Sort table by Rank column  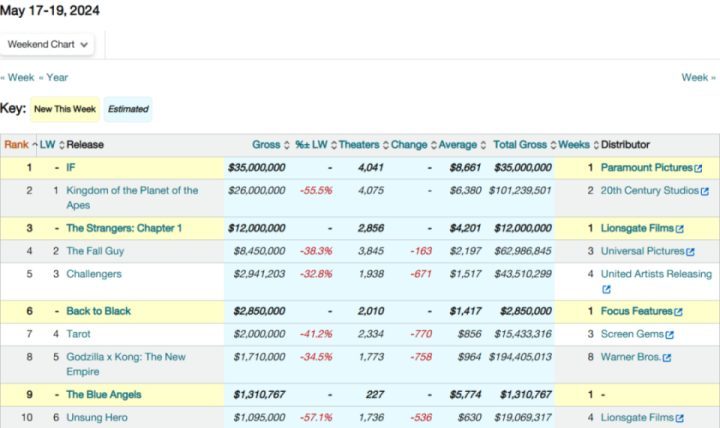pyautogui.click(x=21, y=145)
